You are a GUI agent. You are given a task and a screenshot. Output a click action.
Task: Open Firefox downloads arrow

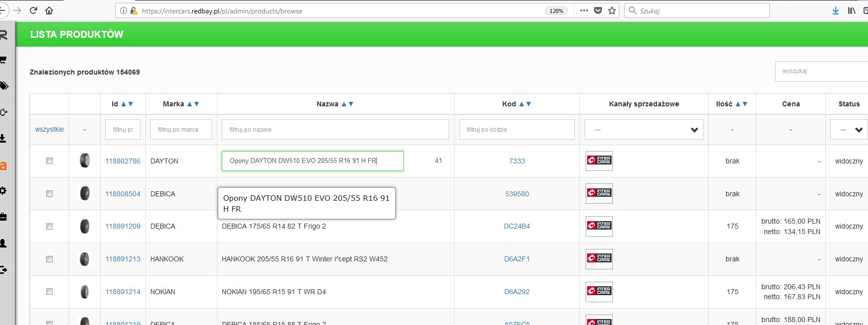coord(836,10)
